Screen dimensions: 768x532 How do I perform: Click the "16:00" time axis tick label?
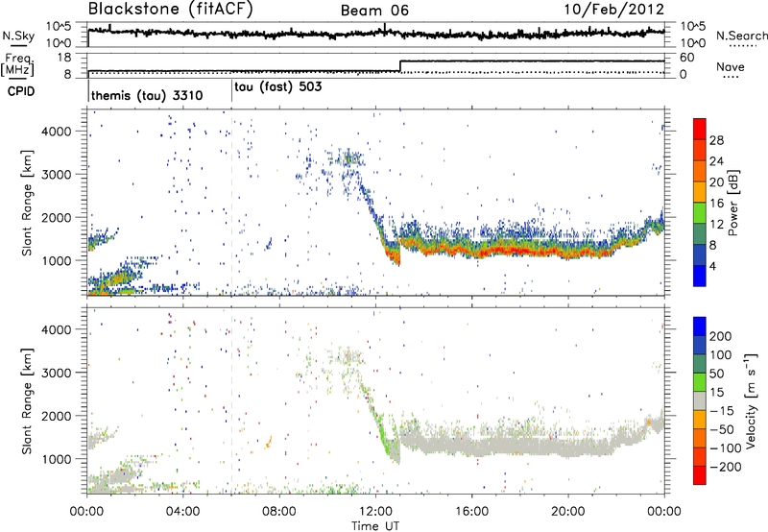pyautogui.click(x=471, y=512)
